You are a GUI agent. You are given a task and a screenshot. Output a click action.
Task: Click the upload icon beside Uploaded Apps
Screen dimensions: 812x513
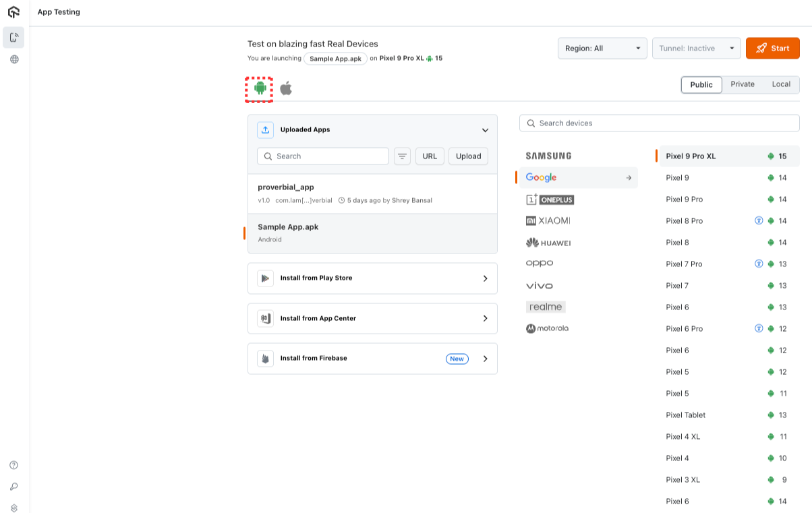265,129
